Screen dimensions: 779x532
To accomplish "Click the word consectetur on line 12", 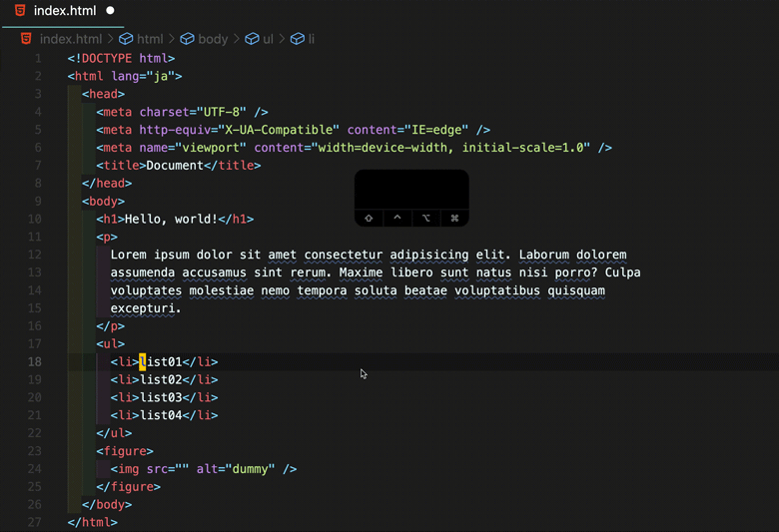I will click(x=344, y=255).
